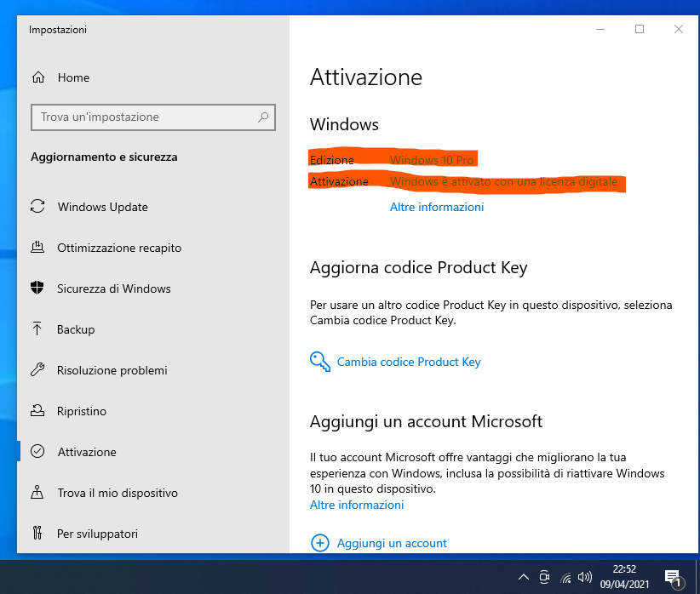Viewport: 700px width, 594px height.
Task: Click the Windows Update sync icon
Action: pos(37,206)
